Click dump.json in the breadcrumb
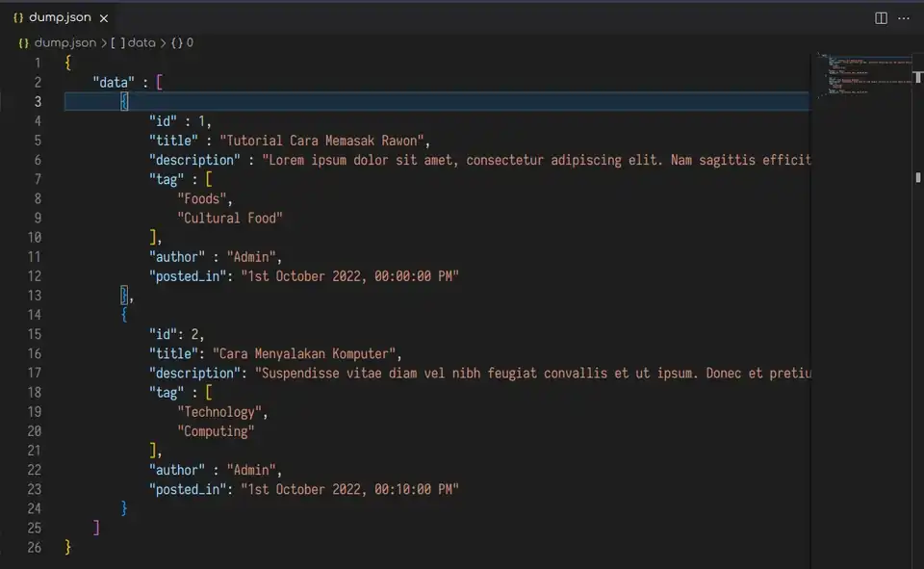The width and height of the screenshot is (924, 569). pos(64,42)
